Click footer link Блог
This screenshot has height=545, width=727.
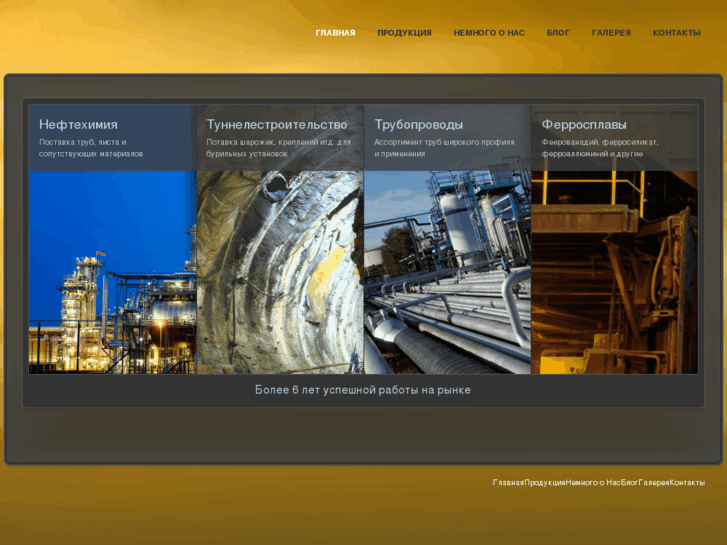[629, 483]
